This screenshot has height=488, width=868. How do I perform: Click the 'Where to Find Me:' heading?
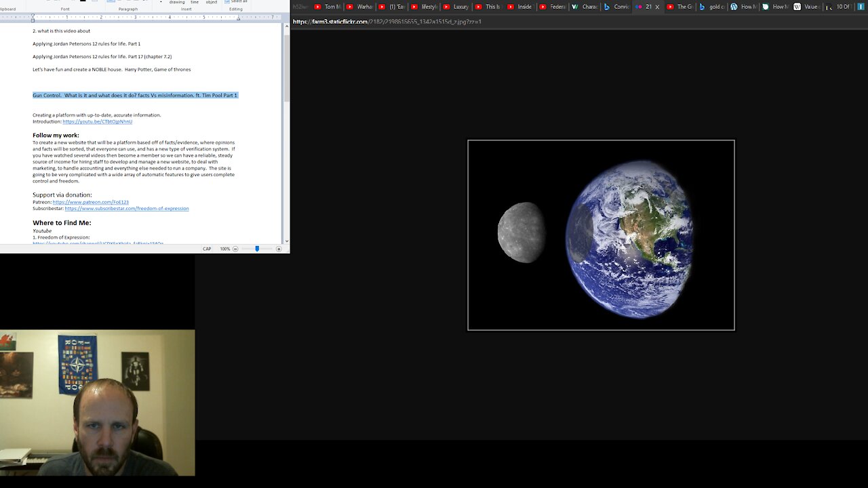[62, 223]
